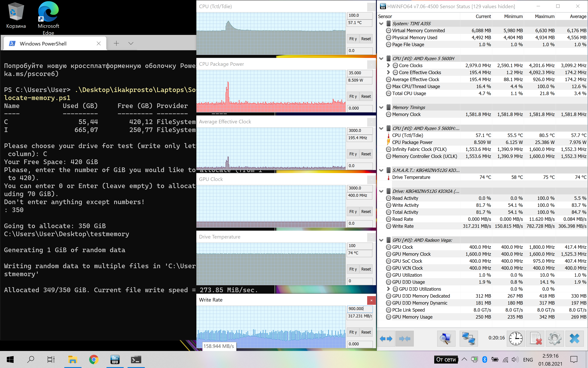
Task: Open taskbar search magnifier
Action: [31, 359]
